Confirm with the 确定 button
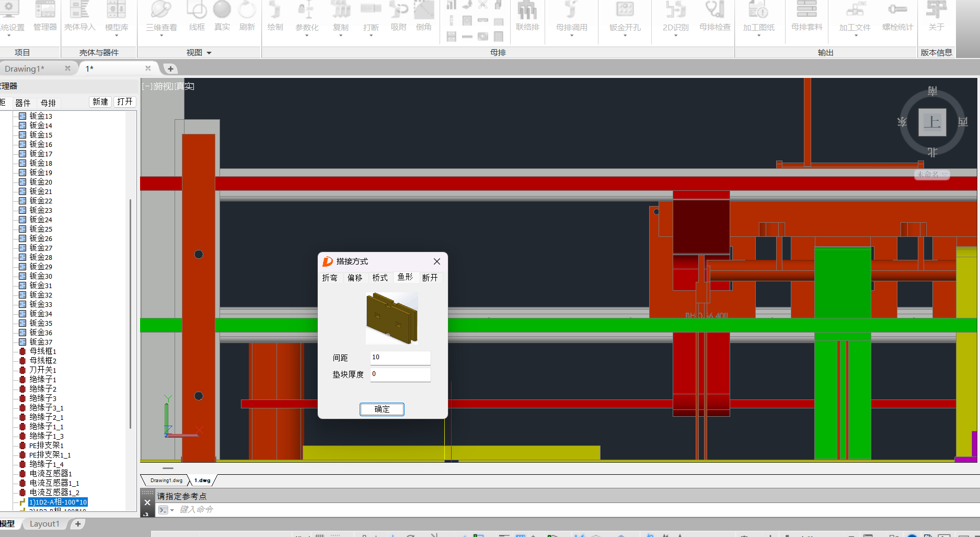The image size is (980, 537). [382, 409]
